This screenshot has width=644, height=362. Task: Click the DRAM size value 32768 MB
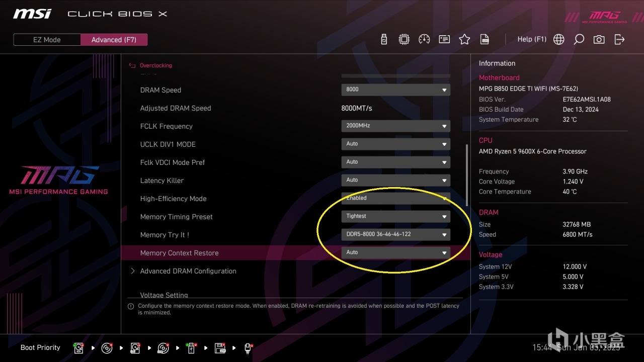[x=577, y=224]
